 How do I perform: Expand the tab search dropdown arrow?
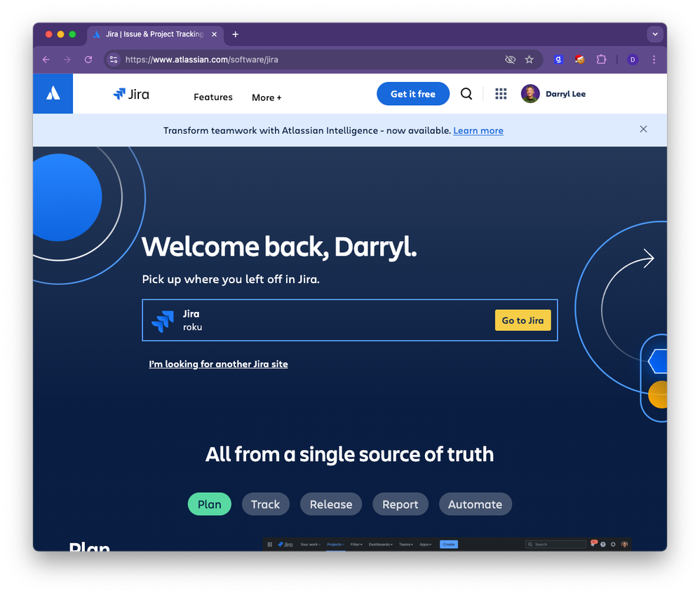pos(655,34)
